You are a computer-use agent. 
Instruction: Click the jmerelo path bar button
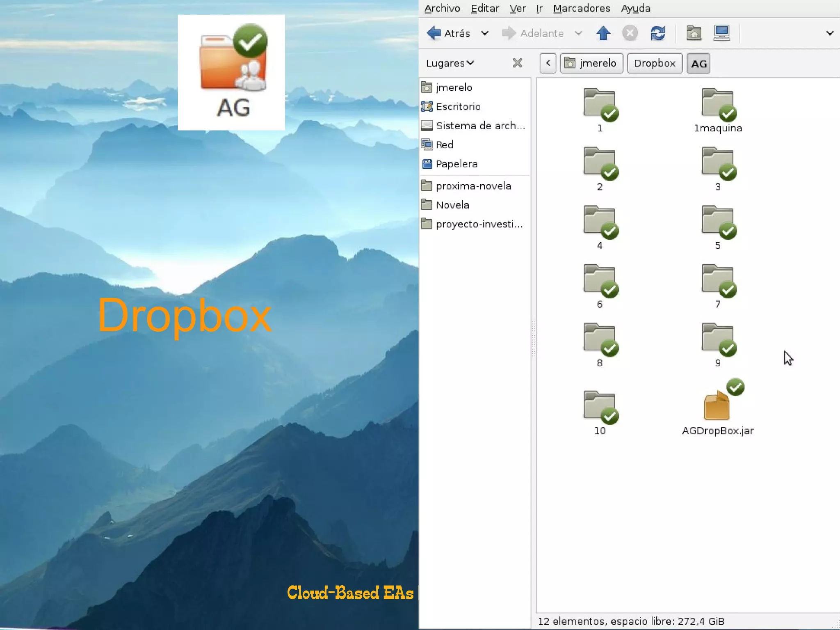(591, 63)
